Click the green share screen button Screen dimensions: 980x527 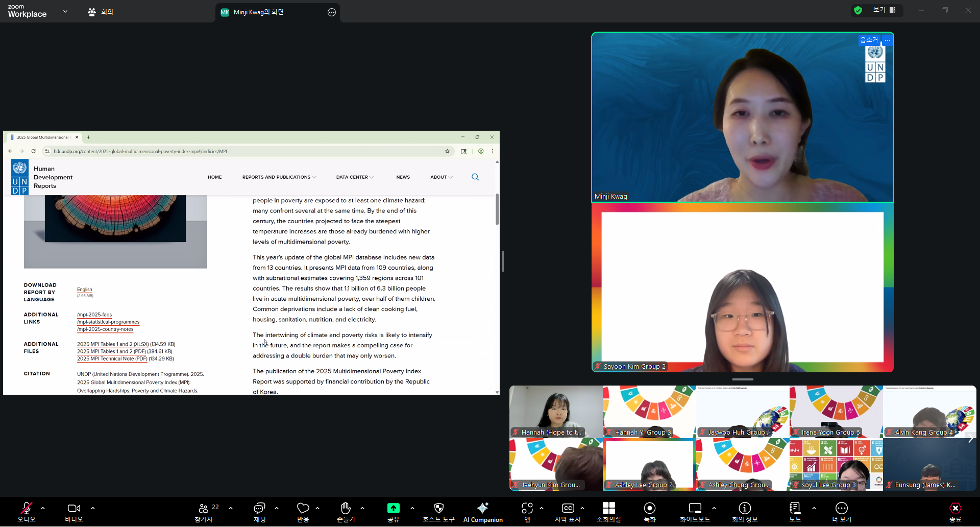(x=394, y=512)
